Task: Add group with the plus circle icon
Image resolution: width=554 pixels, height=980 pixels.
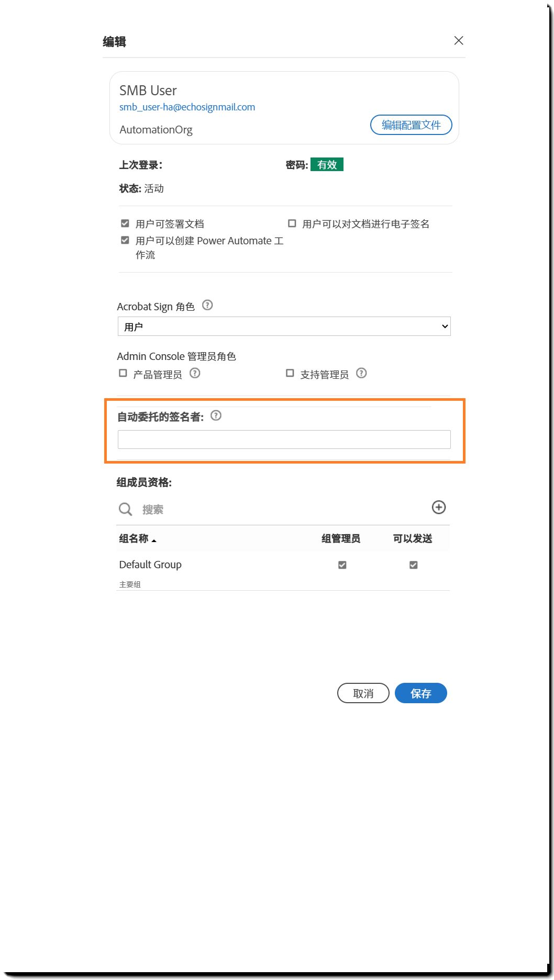Action: [x=439, y=507]
